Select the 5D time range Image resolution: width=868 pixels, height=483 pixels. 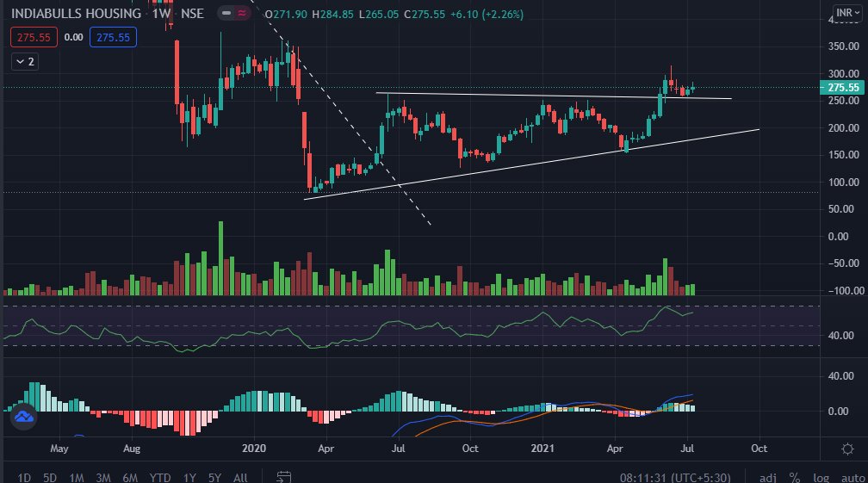pos(50,477)
